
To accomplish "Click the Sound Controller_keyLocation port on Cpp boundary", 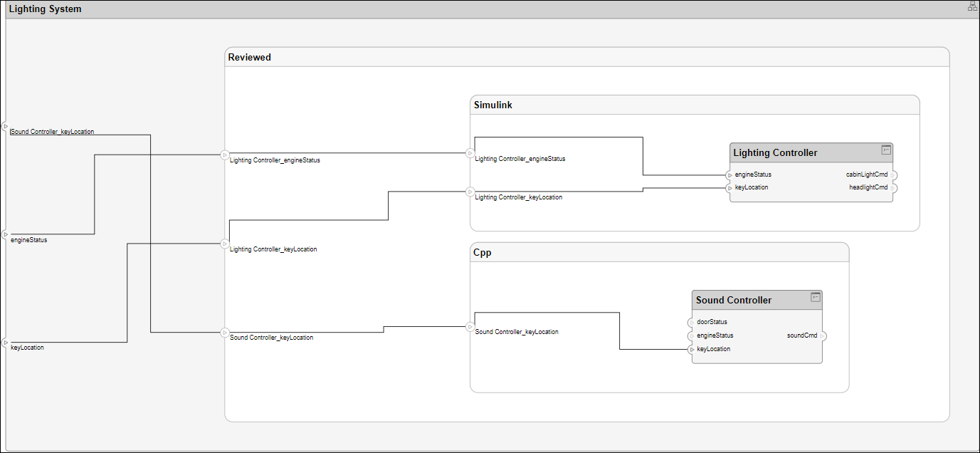I will pos(470,327).
